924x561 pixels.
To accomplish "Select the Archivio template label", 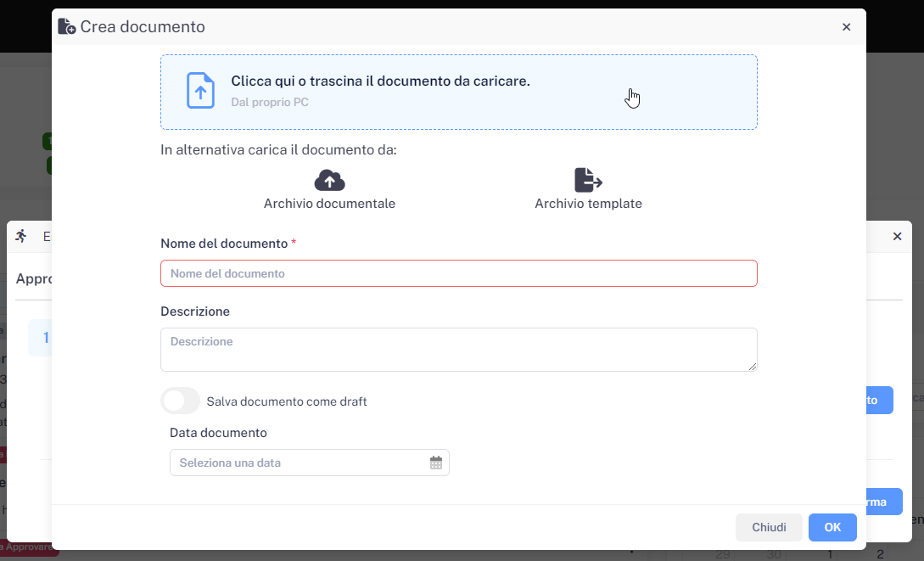I will click(x=588, y=204).
